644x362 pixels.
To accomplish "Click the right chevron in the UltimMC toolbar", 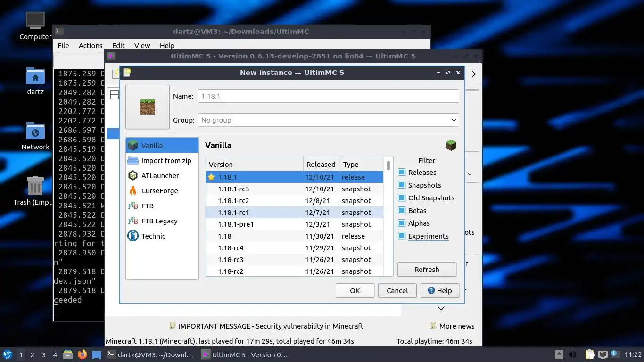I will click(474, 74).
